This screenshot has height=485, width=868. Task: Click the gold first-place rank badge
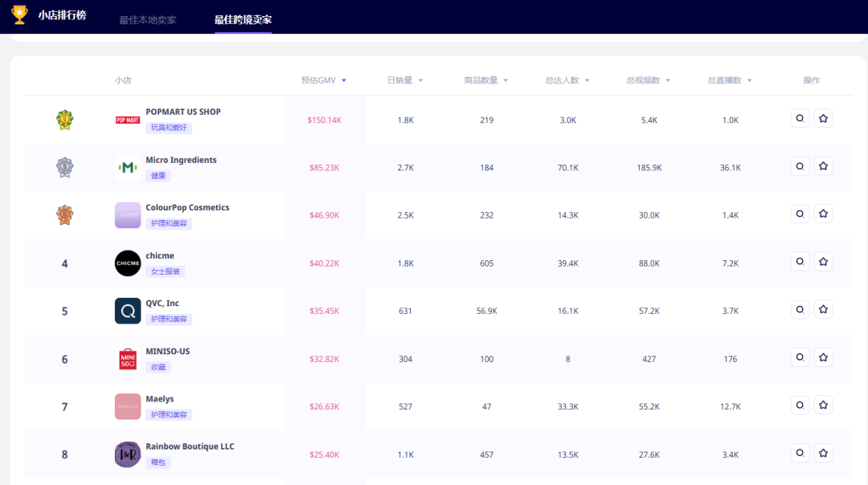(65, 120)
